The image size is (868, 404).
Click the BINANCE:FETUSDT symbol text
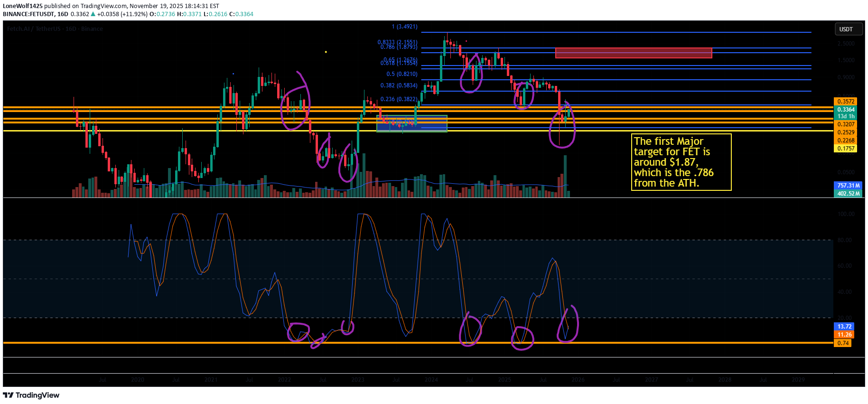click(x=28, y=14)
